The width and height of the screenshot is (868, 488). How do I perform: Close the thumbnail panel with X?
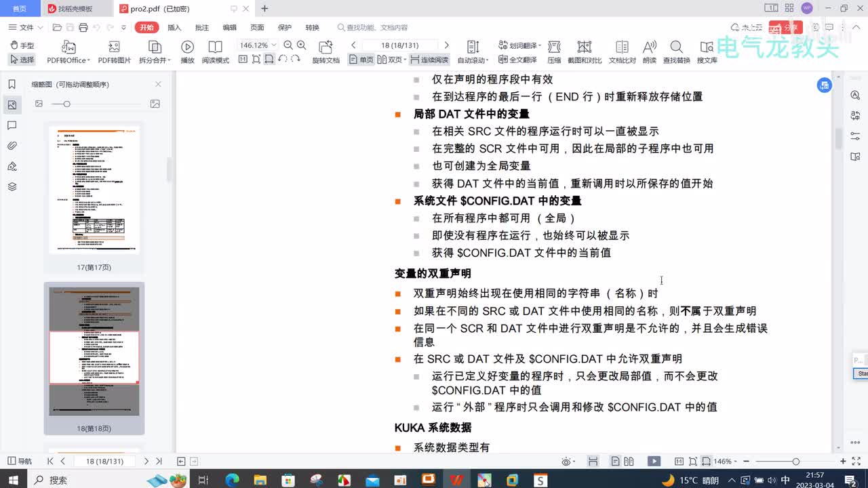click(x=158, y=84)
